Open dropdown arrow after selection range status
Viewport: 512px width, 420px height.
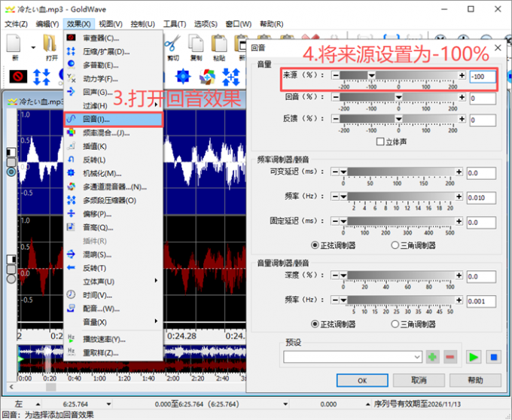(285, 404)
